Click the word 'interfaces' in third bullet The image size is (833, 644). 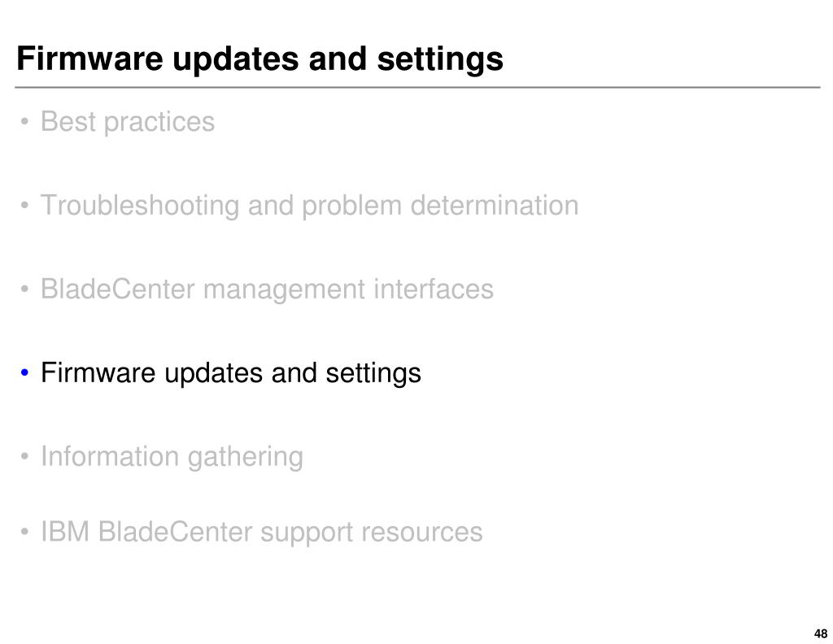coord(434,289)
